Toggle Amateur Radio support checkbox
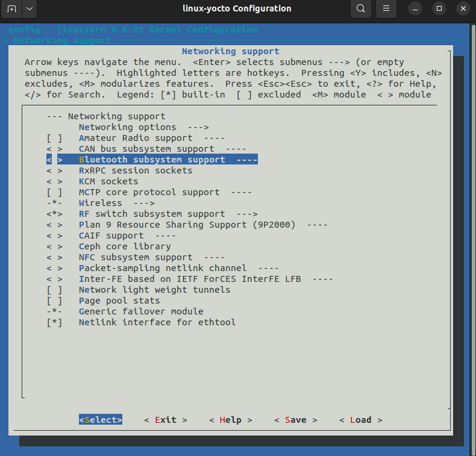The height and width of the screenshot is (456, 476). pos(54,138)
